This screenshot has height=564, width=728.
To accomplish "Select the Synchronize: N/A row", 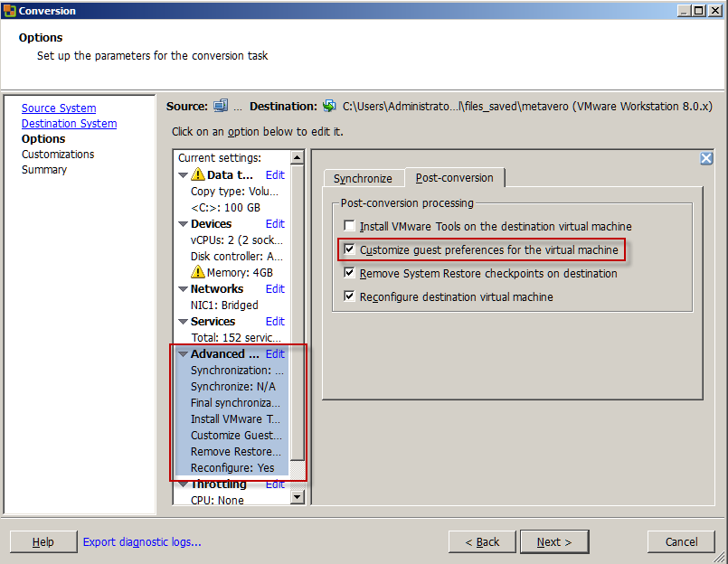I will click(232, 386).
